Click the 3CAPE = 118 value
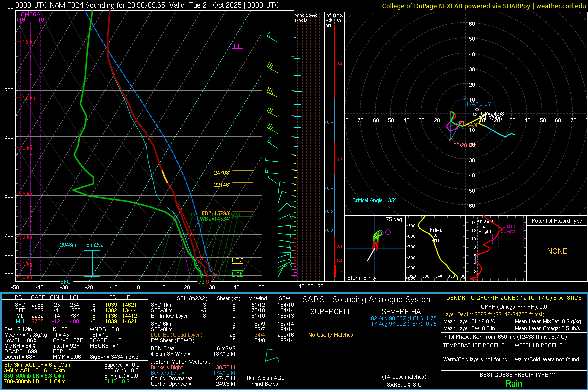The image size is (588, 390). (x=105, y=341)
